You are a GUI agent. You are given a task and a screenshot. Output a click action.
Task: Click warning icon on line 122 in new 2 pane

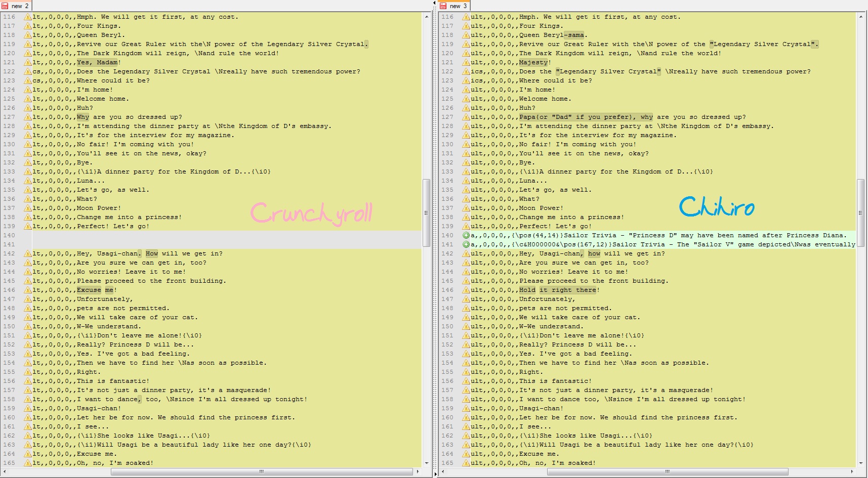tap(28, 71)
